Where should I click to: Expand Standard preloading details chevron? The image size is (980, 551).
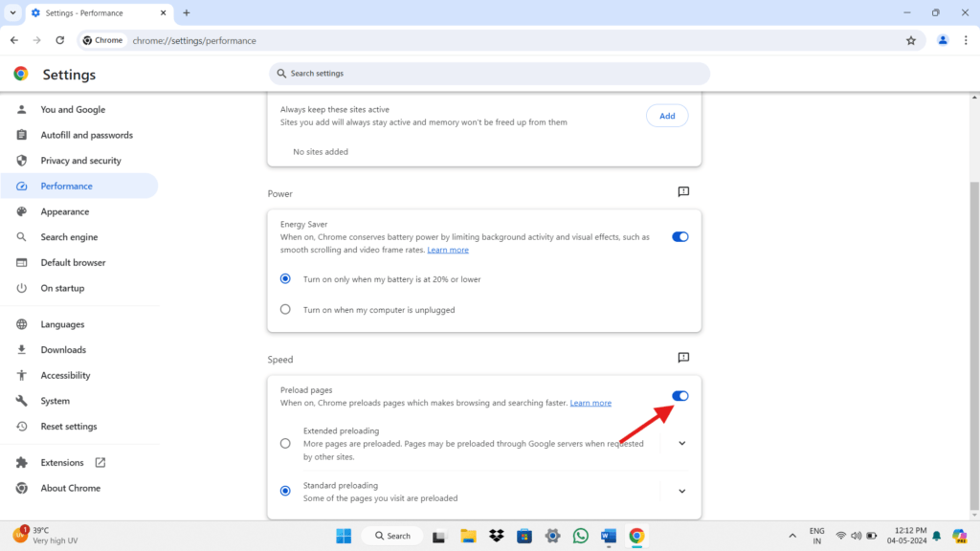[681, 491]
